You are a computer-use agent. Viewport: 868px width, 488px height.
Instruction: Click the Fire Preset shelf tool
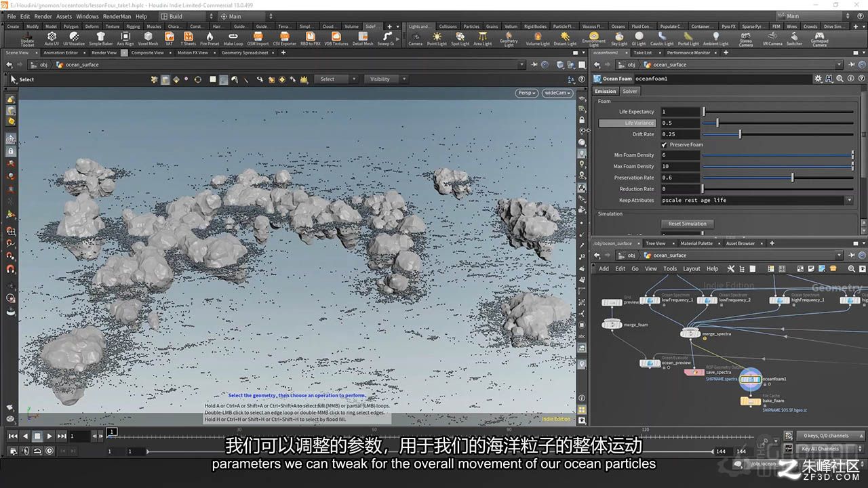click(x=210, y=39)
